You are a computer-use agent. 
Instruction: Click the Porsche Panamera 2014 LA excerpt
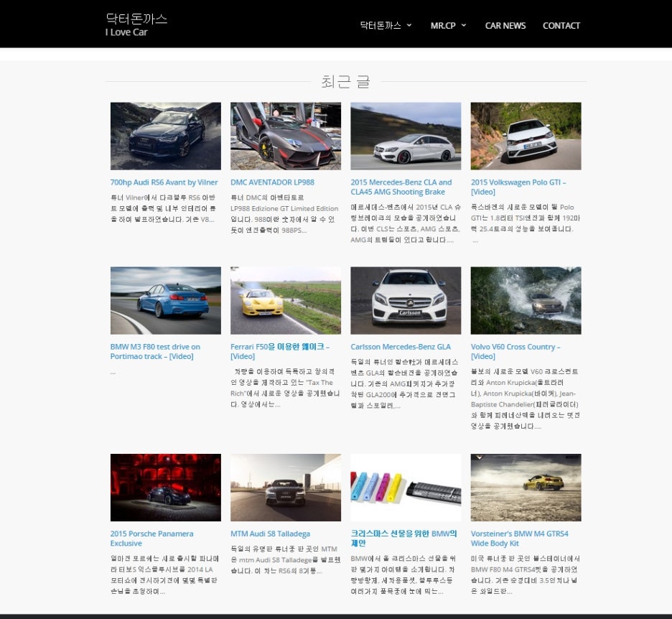click(x=164, y=575)
